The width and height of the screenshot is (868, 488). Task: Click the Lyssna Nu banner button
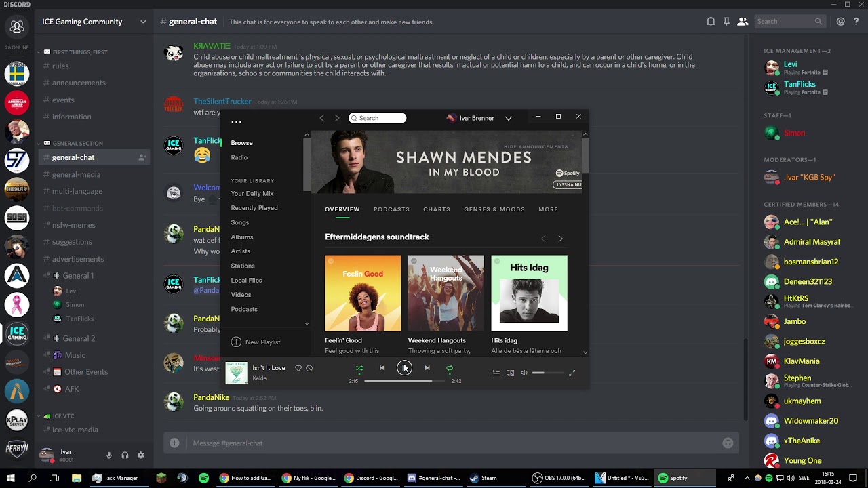(x=568, y=184)
